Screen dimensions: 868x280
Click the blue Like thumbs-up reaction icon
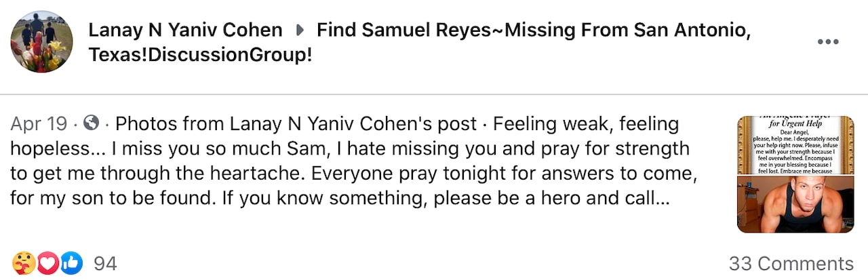tap(71, 263)
